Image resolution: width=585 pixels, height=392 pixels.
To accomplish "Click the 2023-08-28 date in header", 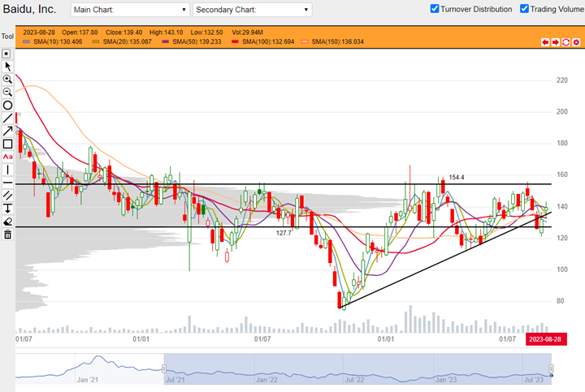I will [39, 32].
